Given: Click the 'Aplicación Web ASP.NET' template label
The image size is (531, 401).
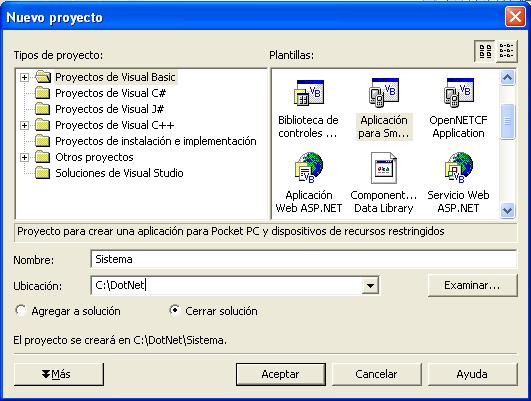Looking at the screenshot, I should pos(309,202).
